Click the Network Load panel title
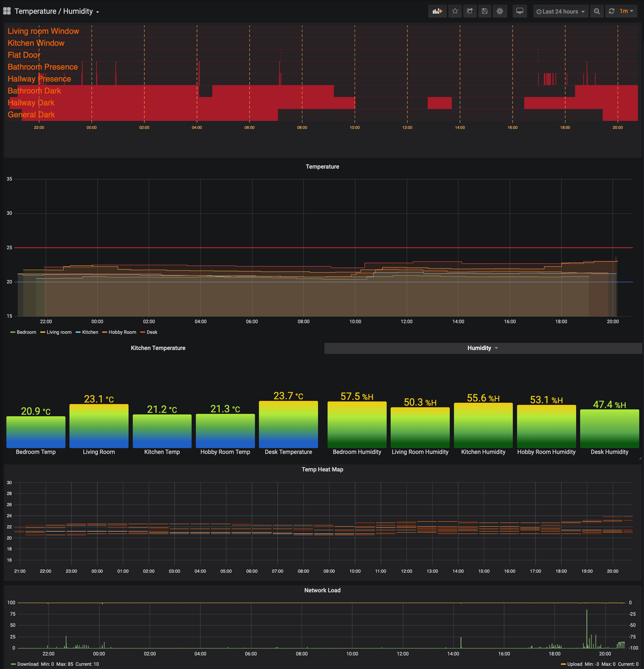 tap(322, 590)
